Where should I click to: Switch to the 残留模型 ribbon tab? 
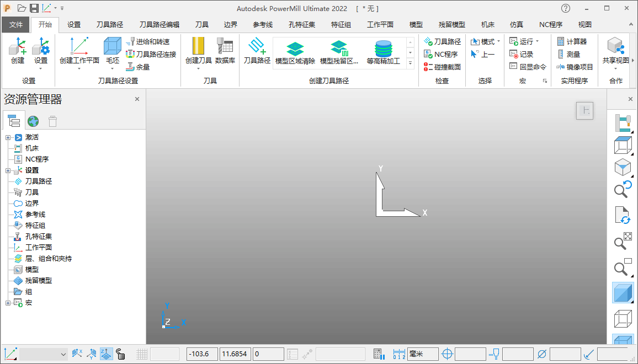(x=451, y=24)
